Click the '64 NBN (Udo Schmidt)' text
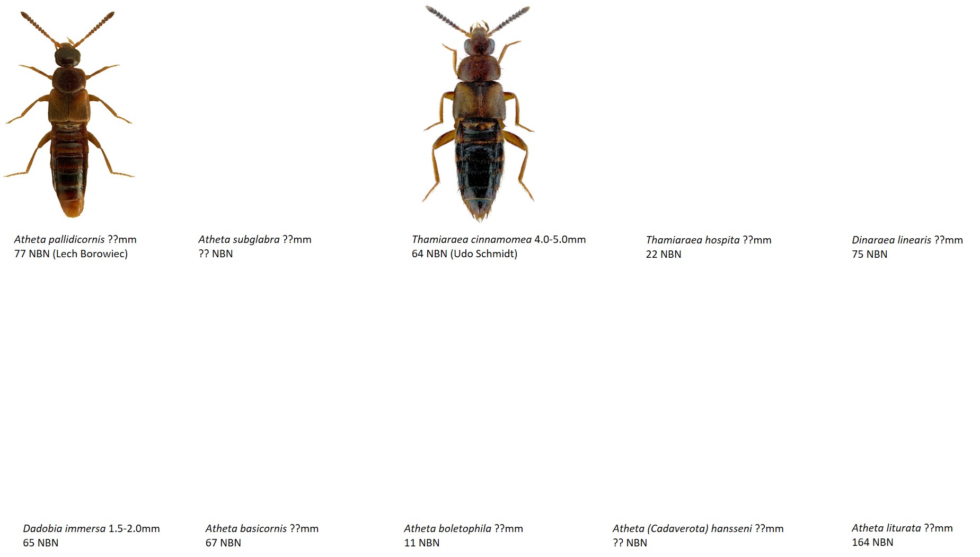This screenshot has height=557, width=980. (464, 254)
